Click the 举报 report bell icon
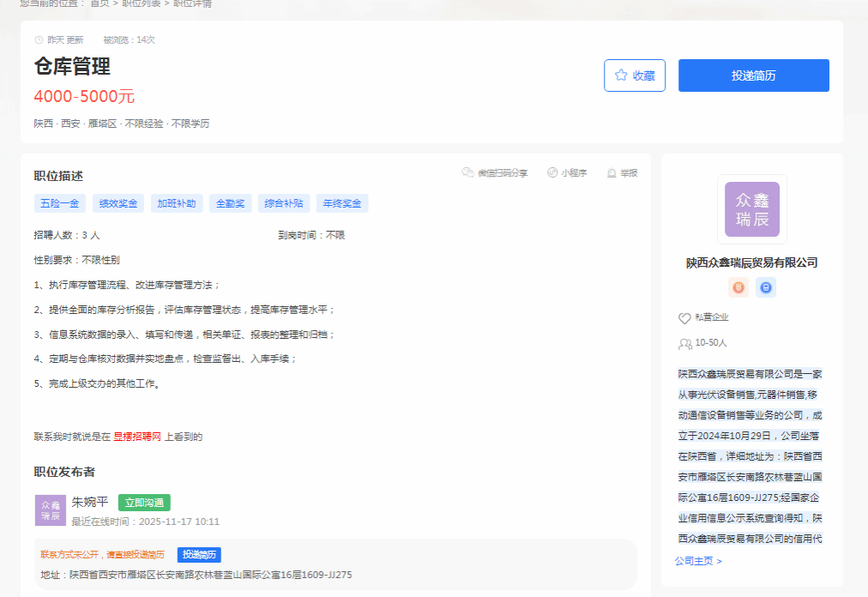This screenshot has width=868, height=597. pos(612,172)
